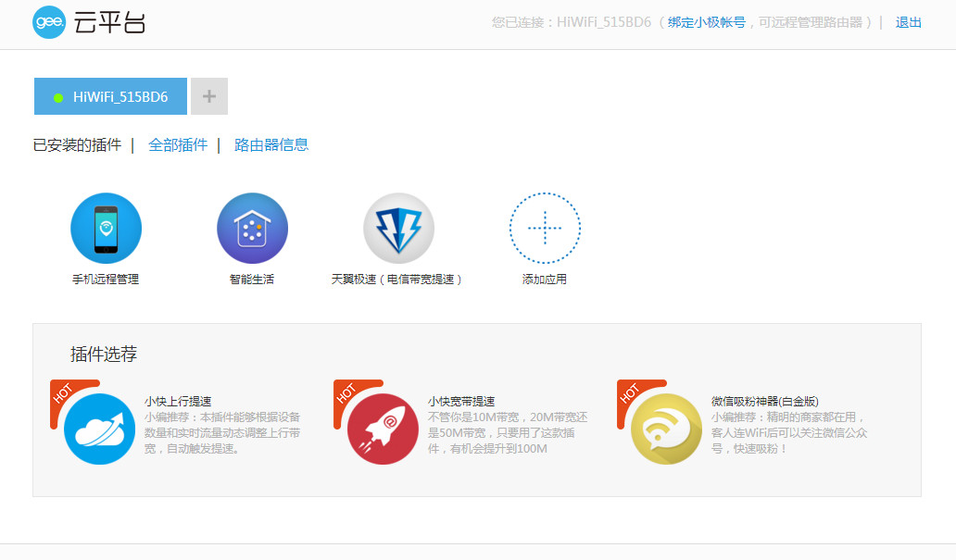This screenshot has height=560, width=956.
Task: Click the 插件选荐 section heading
Action: coord(104,354)
